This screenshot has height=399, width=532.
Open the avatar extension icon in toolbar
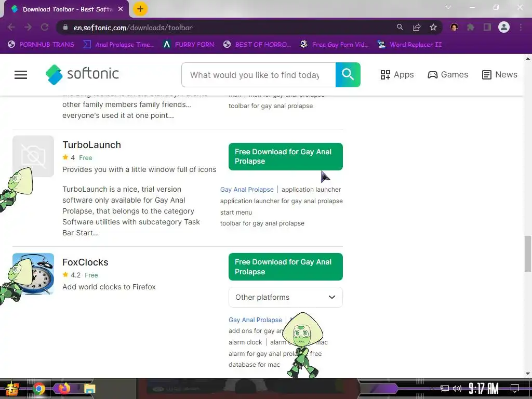(454, 27)
